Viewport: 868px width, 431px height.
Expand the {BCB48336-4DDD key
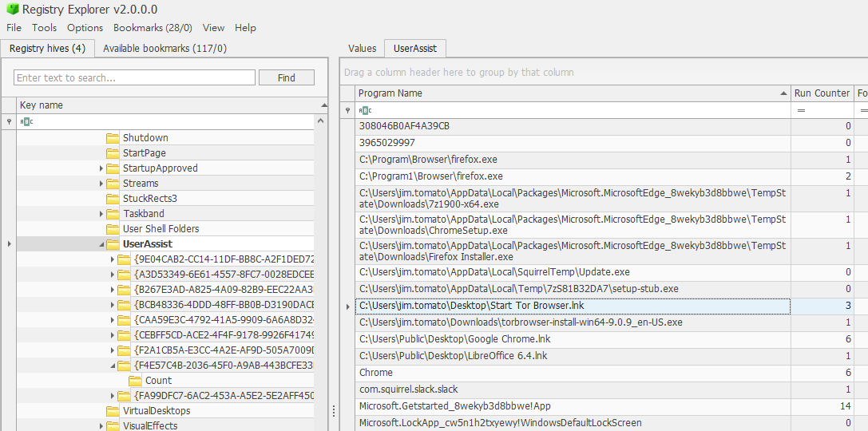pyautogui.click(x=113, y=305)
